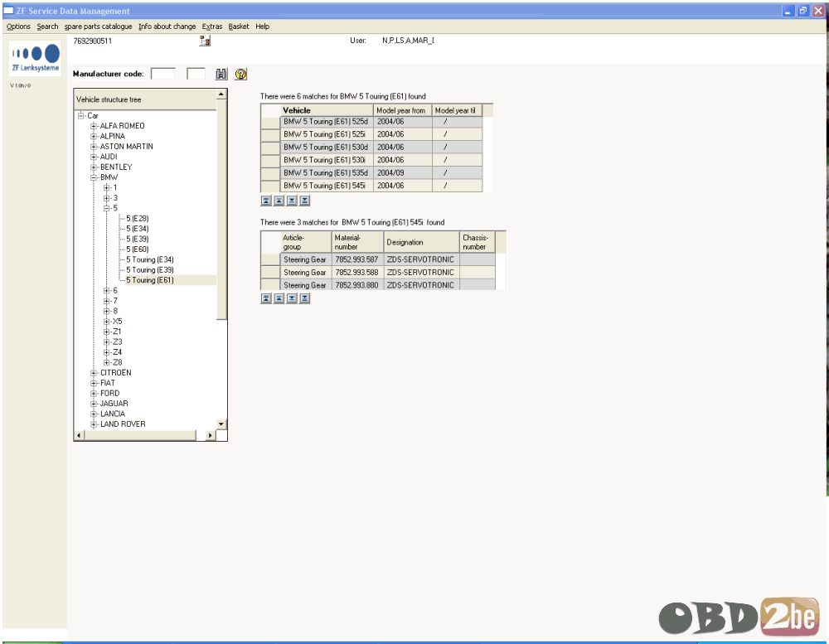Image resolution: width=829 pixels, height=644 pixels.
Task: Select 5 (E60) in the tree
Action: pyautogui.click(x=138, y=249)
